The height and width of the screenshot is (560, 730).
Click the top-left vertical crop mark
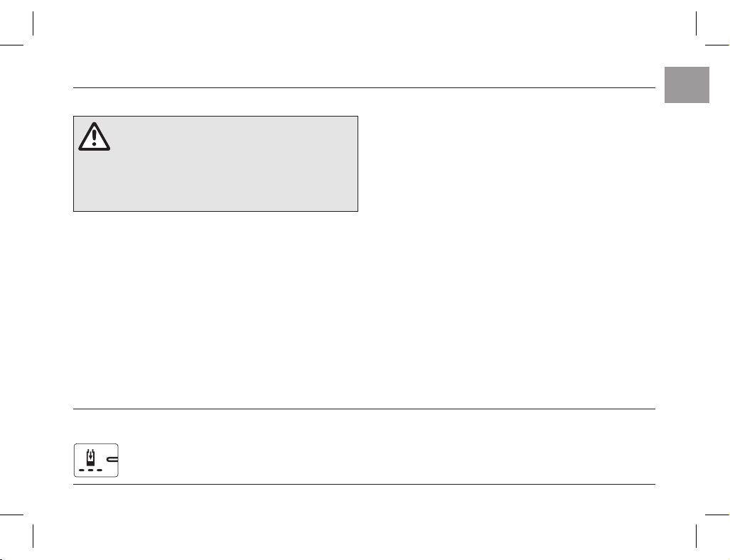[x=33, y=23]
